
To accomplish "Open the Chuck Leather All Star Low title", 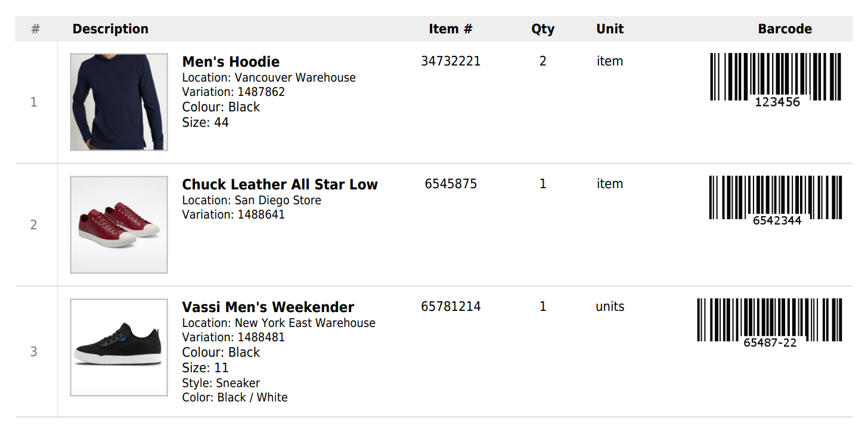I will click(x=280, y=185).
